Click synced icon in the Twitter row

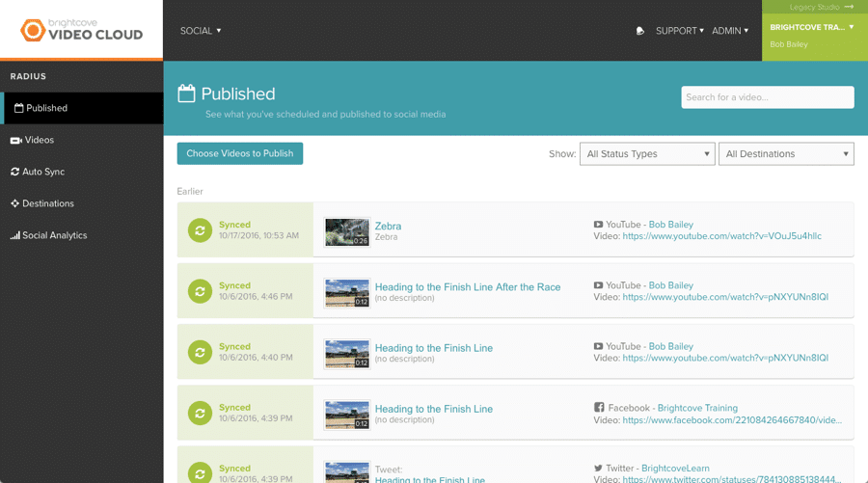click(200, 472)
